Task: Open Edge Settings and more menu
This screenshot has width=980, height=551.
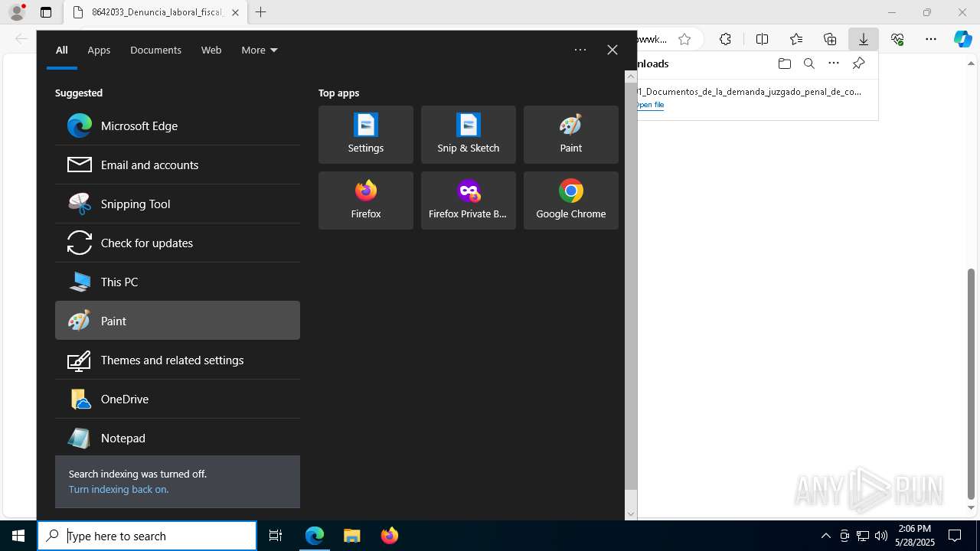Action: 931,39
